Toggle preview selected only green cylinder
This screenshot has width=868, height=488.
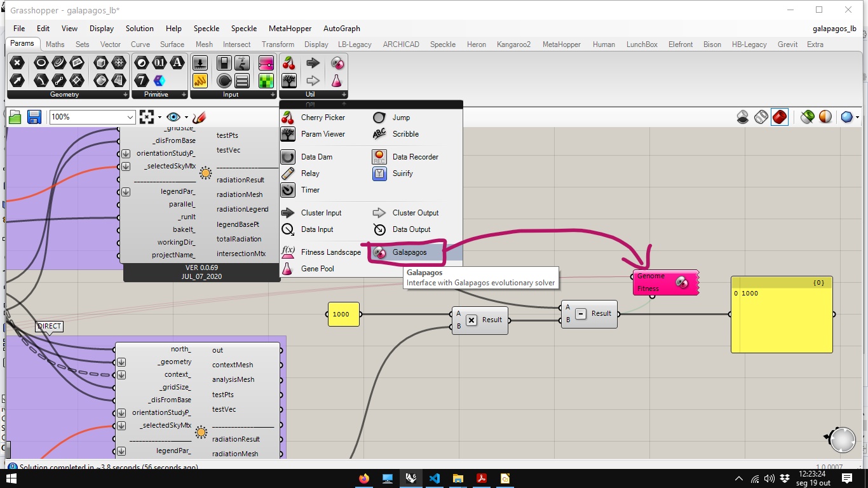[807, 117]
